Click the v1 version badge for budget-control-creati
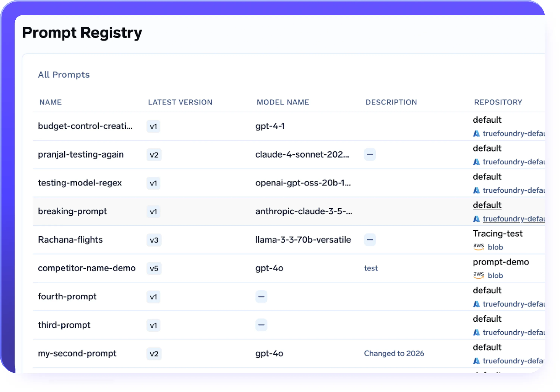 tap(153, 126)
